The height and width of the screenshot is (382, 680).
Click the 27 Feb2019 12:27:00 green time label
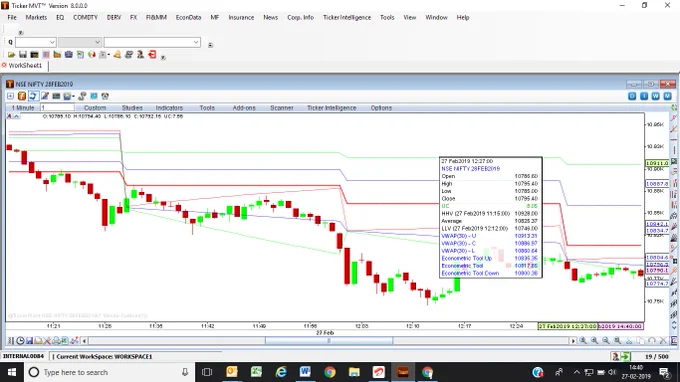click(x=567, y=326)
